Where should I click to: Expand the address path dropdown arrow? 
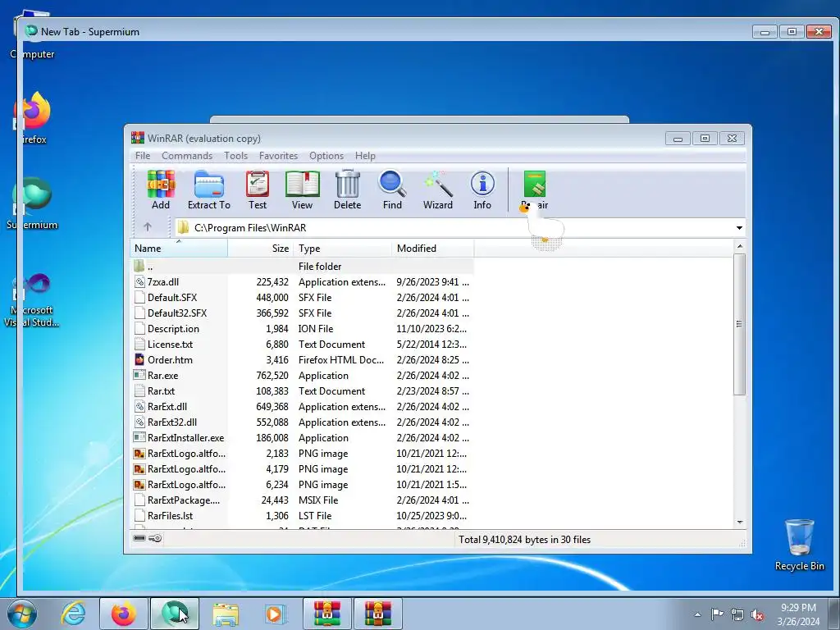point(739,228)
